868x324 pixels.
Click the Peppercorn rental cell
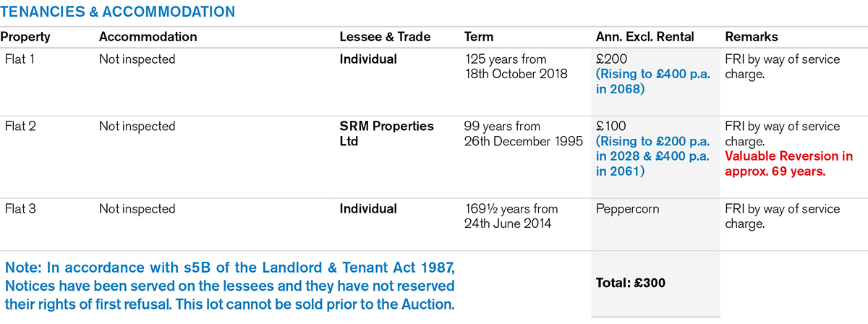[x=626, y=209]
